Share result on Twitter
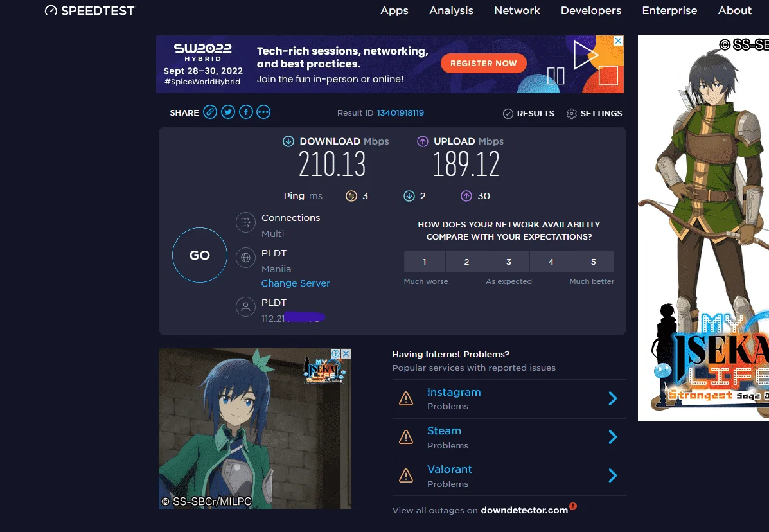Image resolution: width=769 pixels, height=532 pixels. (228, 112)
